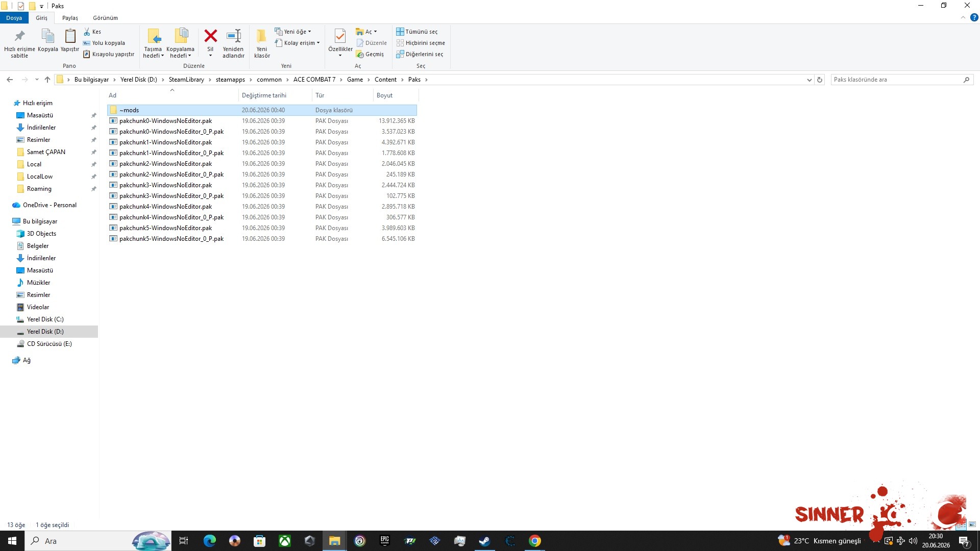Image resolution: width=980 pixels, height=551 pixels.
Task: Sort by the Boyut column header
Action: pyautogui.click(x=396, y=95)
